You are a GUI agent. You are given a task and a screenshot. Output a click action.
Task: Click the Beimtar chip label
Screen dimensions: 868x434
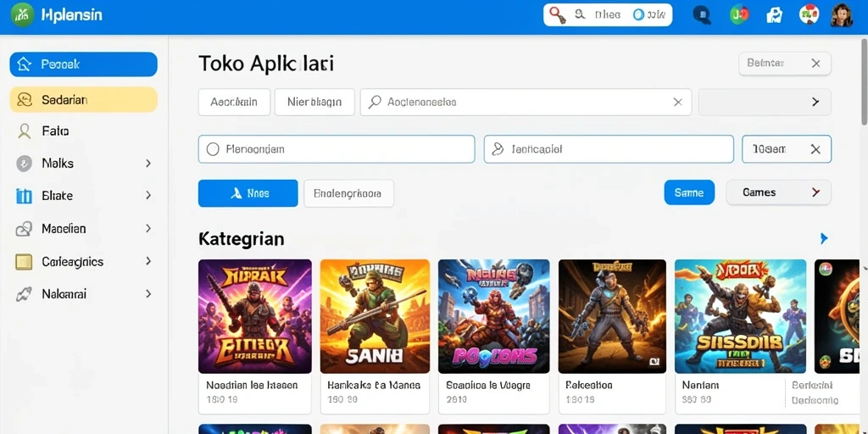pos(765,64)
